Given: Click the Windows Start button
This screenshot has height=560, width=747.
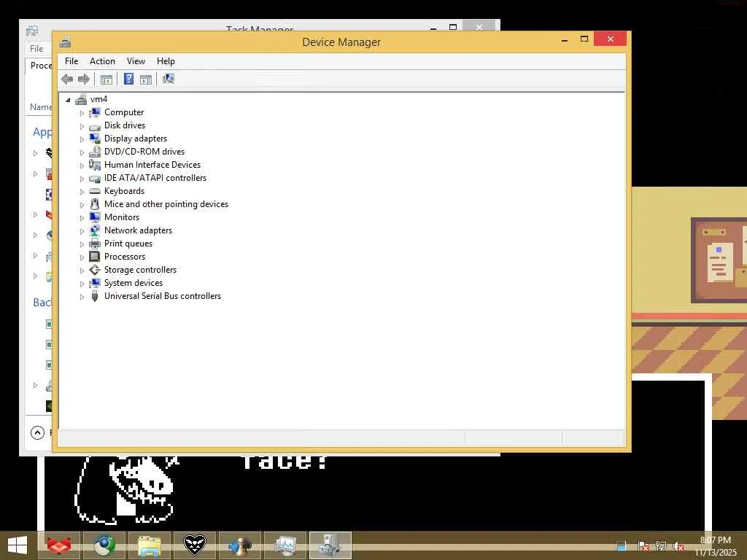Looking at the screenshot, I should coord(18,545).
